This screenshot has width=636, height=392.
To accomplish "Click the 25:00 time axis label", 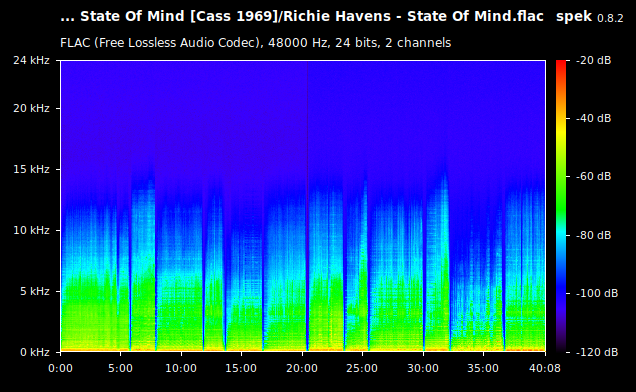I will click(362, 368).
